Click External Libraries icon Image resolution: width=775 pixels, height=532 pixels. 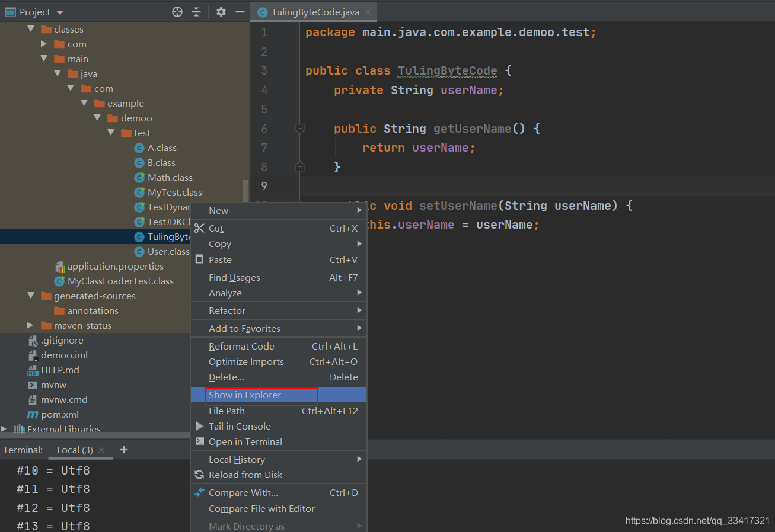click(20, 429)
